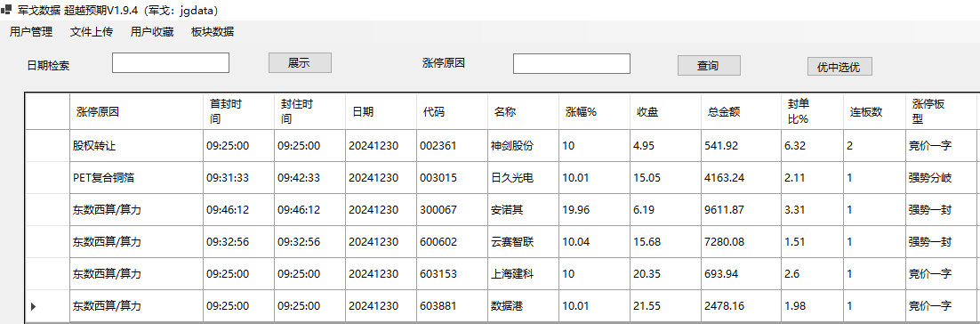The image size is (980, 324).
Task: Sort by 涨幅% column header
Action: [595, 111]
